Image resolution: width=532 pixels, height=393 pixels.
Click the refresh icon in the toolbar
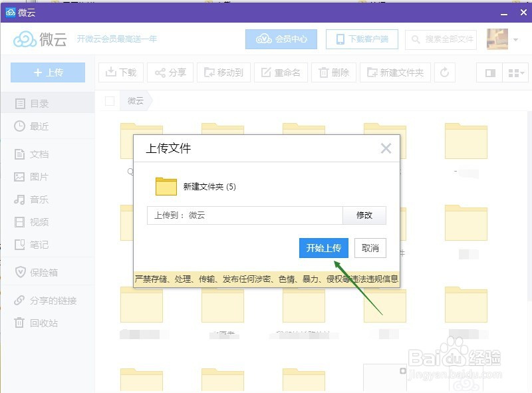coord(444,73)
